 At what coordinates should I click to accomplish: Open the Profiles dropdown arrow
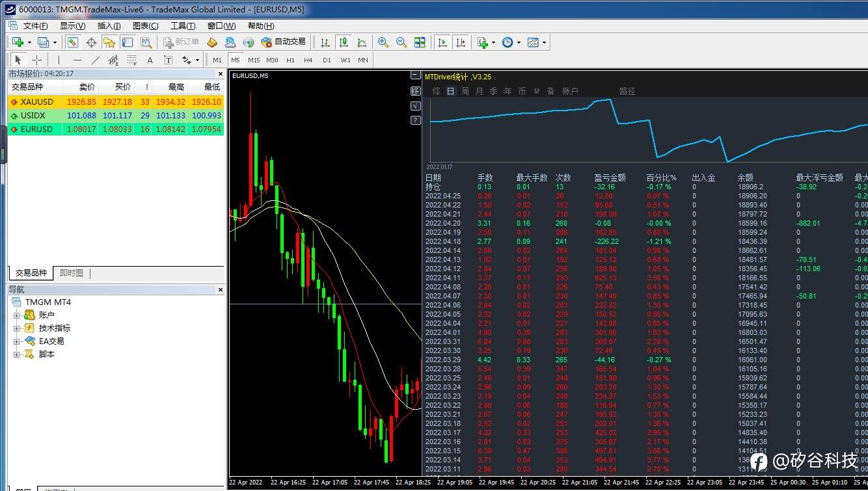(x=55, y=42)
